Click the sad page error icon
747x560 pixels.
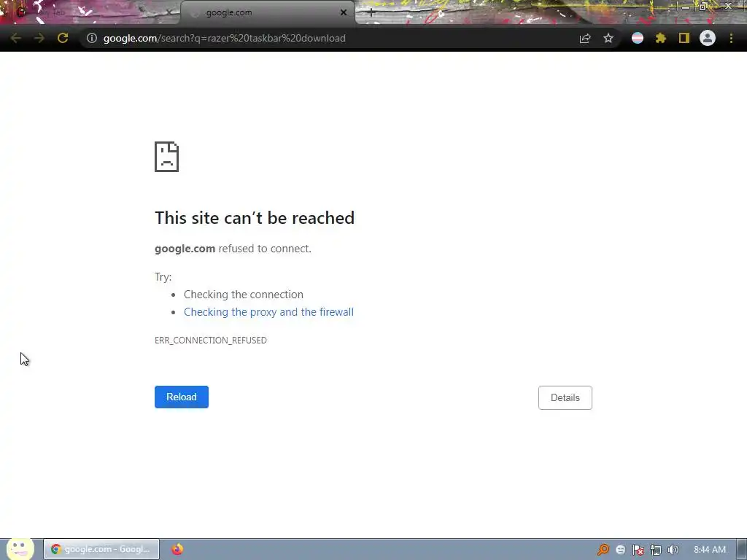tap(167, 157)
